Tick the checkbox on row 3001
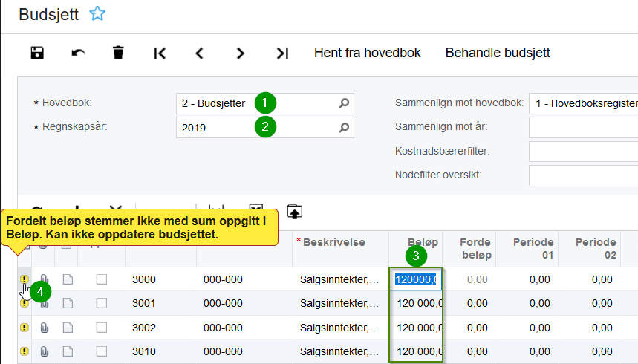The image size is (638, 364). pyautogui.click(x=102, y=303)
